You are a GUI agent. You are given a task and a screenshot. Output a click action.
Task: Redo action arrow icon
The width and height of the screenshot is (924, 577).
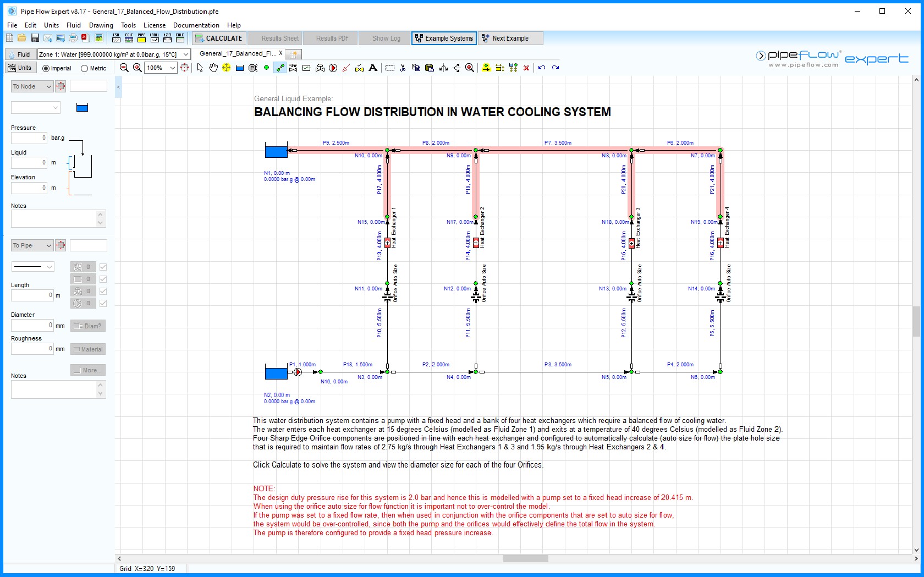[555, 68]
